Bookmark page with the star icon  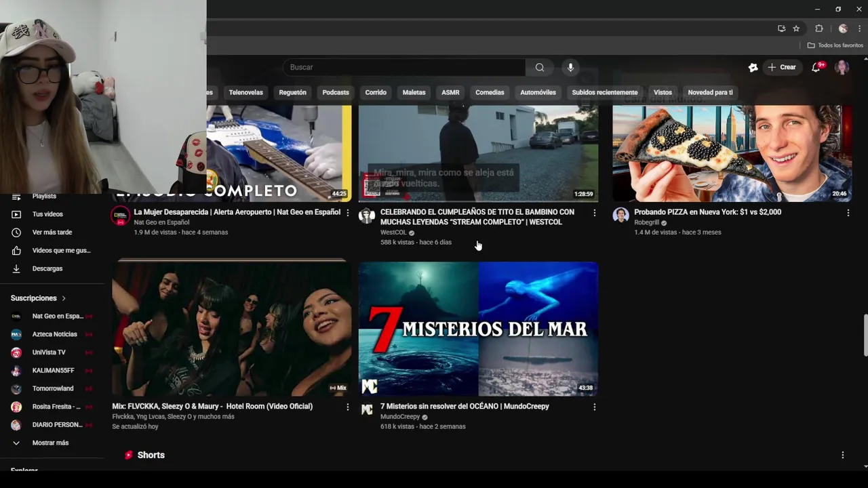click(x=796, y=28)
